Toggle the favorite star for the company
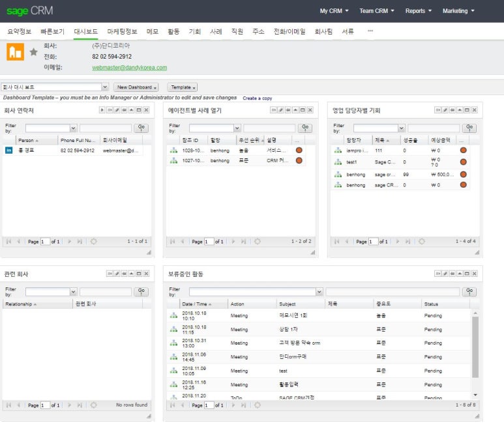 (x=33, y=51)
